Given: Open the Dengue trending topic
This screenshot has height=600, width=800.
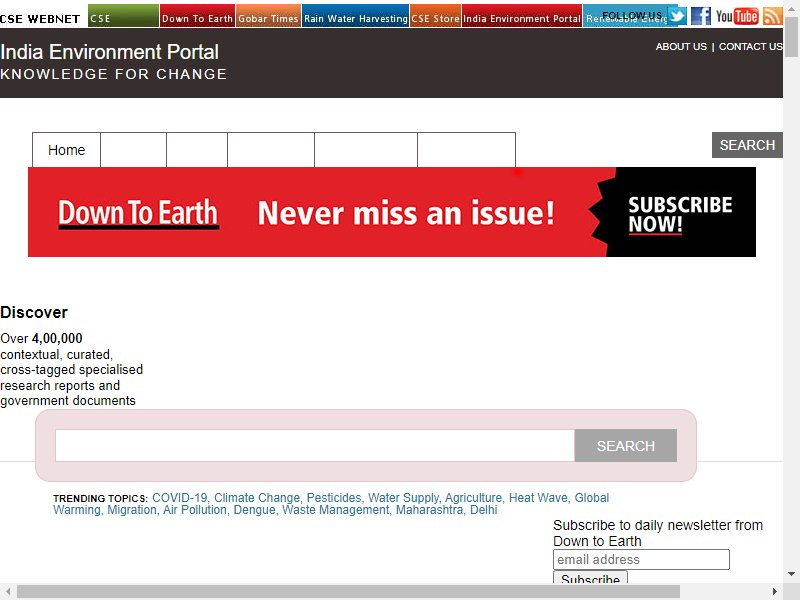Looking at the screenshot, I should 255,510.
